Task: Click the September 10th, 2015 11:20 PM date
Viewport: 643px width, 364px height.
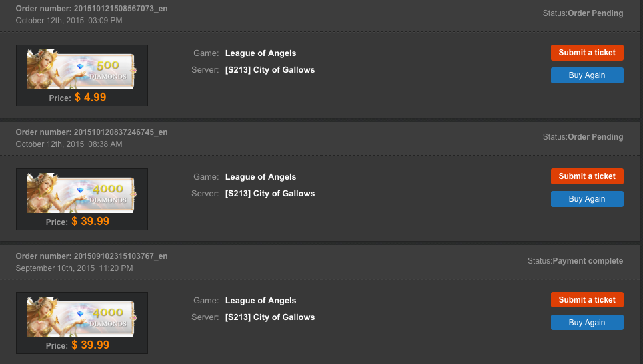Action: (74, 268)
